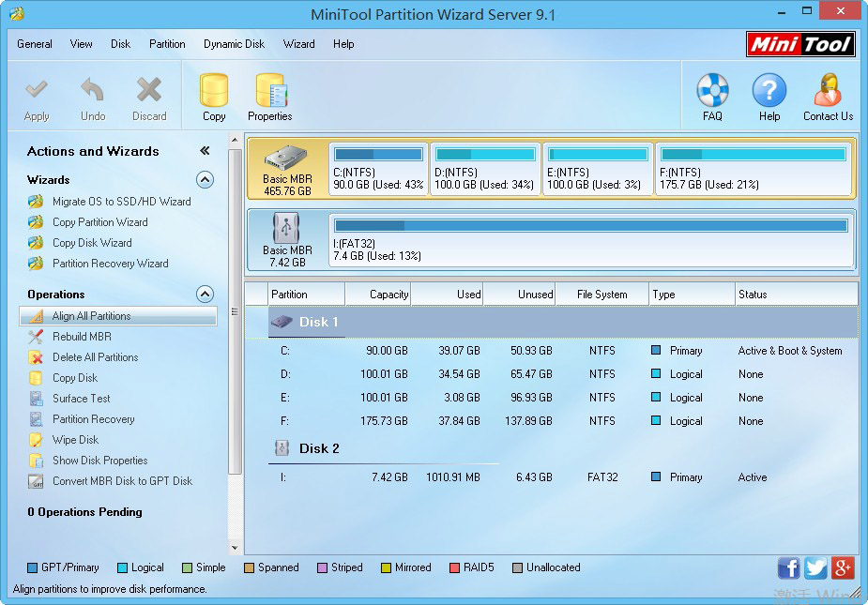868x605 pixels.
Task: Click sidebar scrollbar up arrow
Action: 235,140
